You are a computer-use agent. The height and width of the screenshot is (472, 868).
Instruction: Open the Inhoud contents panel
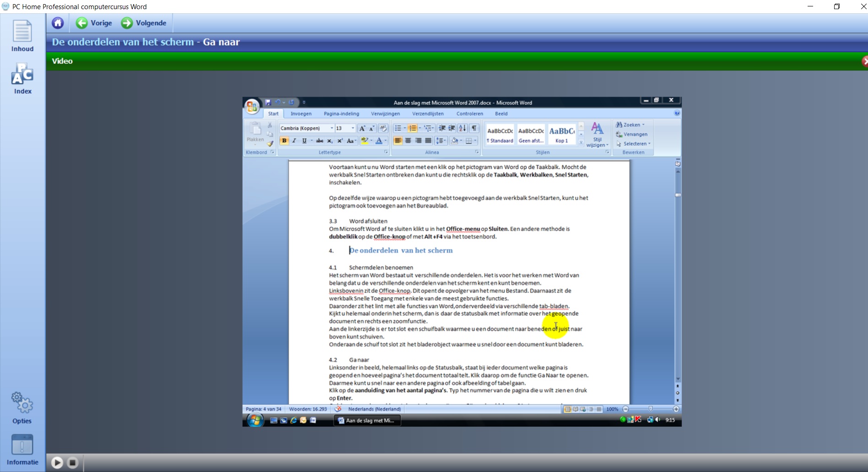22,36
